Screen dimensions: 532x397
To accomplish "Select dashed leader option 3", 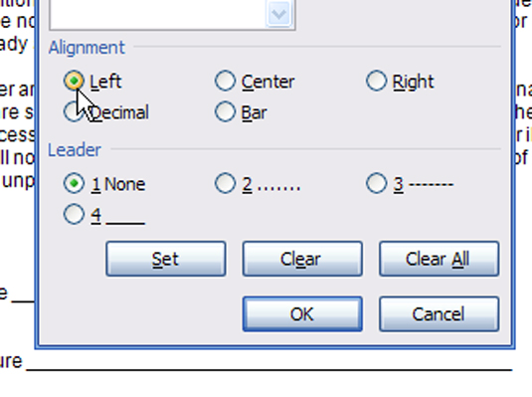I will (x=376, y=183).
